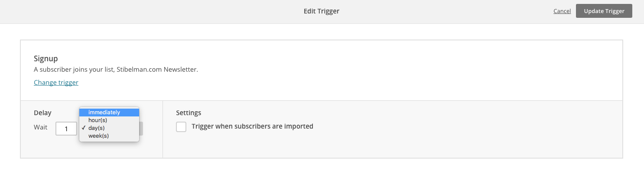
Task: Pick the checked "day(s)" option
Action: 109,128
